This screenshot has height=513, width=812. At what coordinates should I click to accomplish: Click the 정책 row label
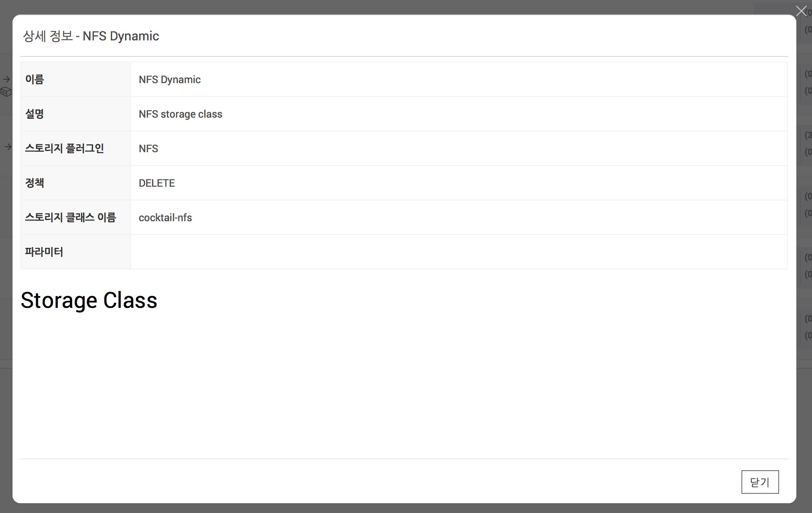(x=34, y=183)
